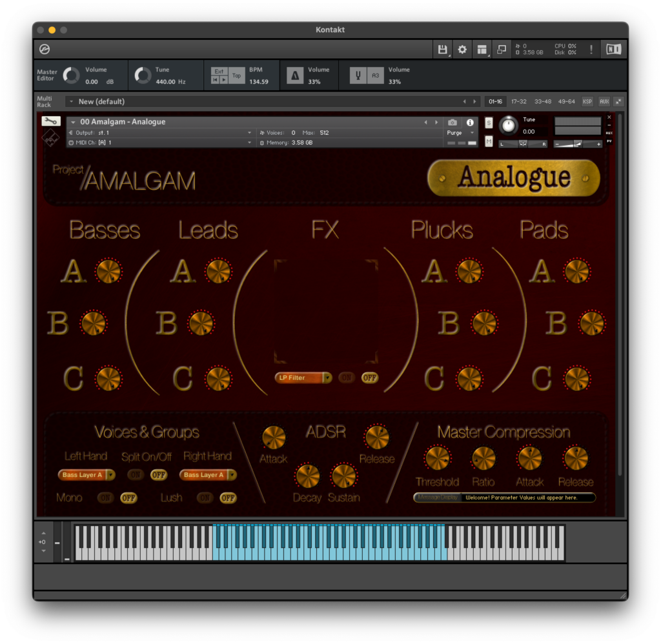661x644 pixels.
Task: Click the Tap tempo button
Action: tap(236, 75)
